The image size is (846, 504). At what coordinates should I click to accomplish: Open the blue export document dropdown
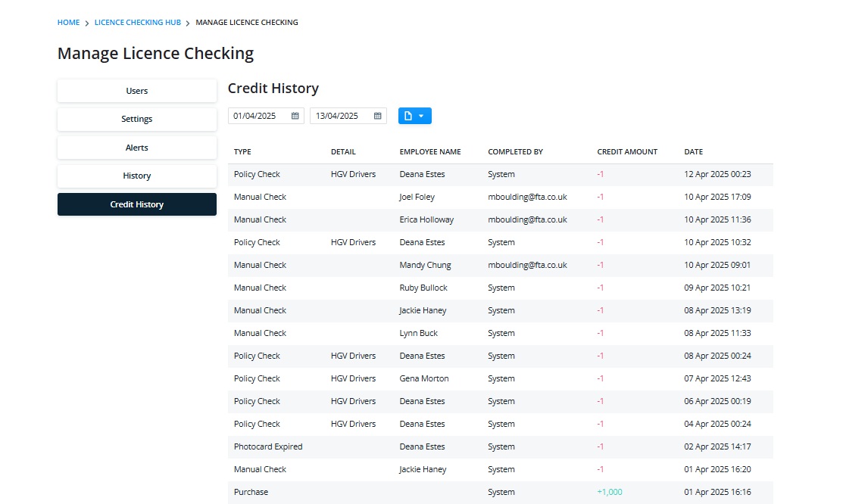414,116
